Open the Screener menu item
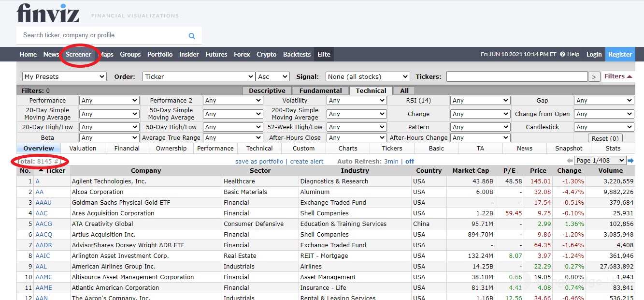The width and height of the screenshot is (644, 300). coord(78,54)
